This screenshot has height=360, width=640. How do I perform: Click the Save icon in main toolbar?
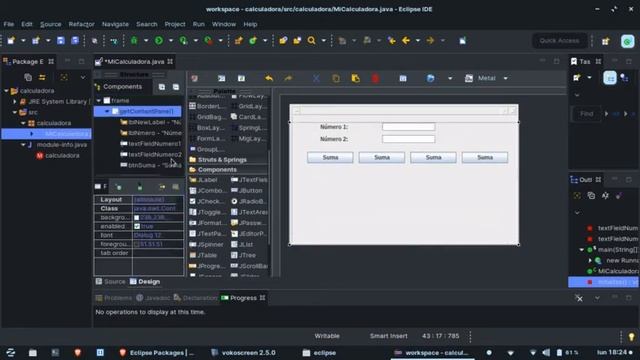click(61, 40)
